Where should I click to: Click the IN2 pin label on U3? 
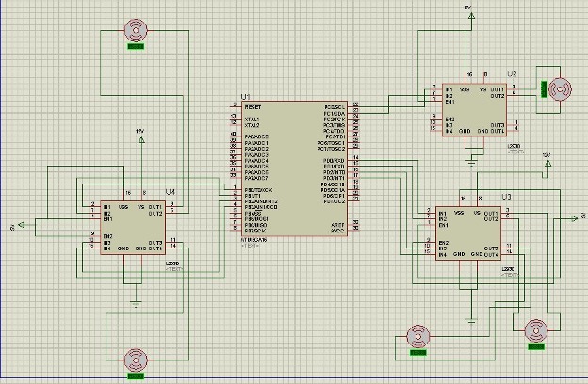pos(443,218)
